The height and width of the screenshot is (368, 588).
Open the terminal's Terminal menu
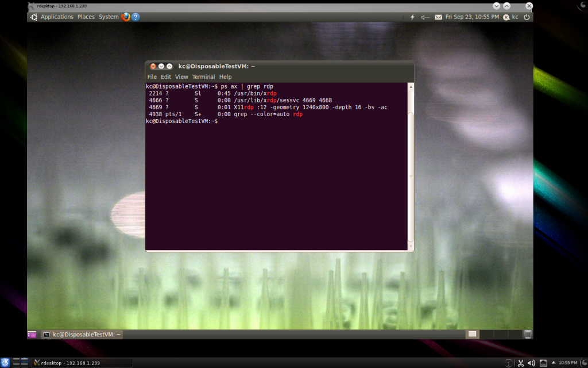coord(203,77)
